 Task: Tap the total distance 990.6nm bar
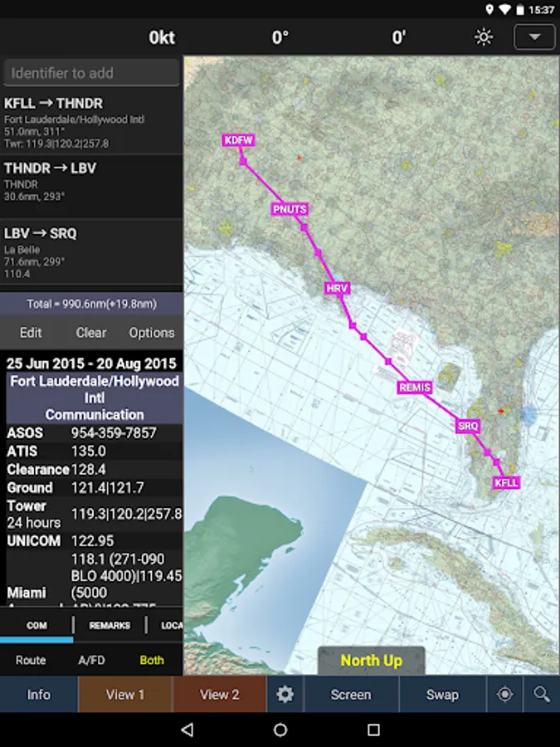(91, 304)
